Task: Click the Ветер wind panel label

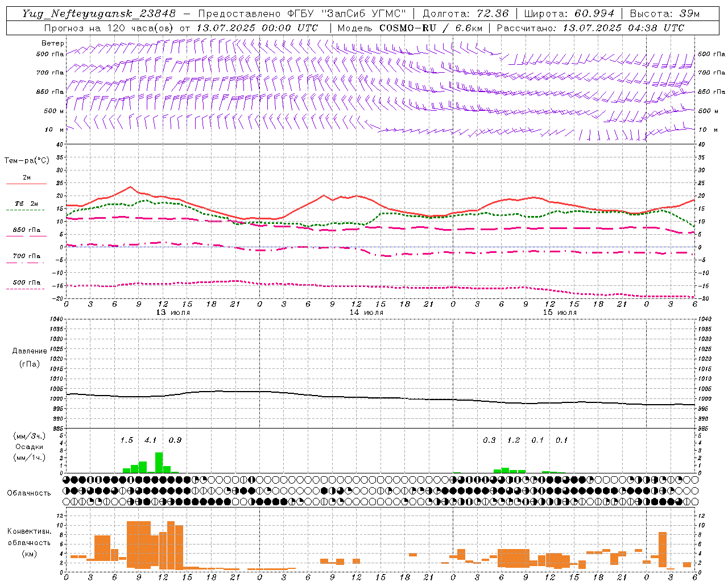Action: click(x=53, y=43)
